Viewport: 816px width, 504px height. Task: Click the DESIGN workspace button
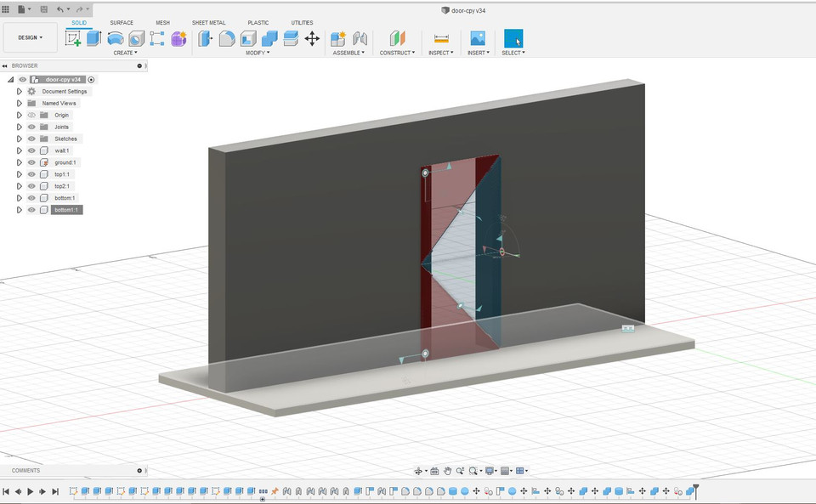30,37
